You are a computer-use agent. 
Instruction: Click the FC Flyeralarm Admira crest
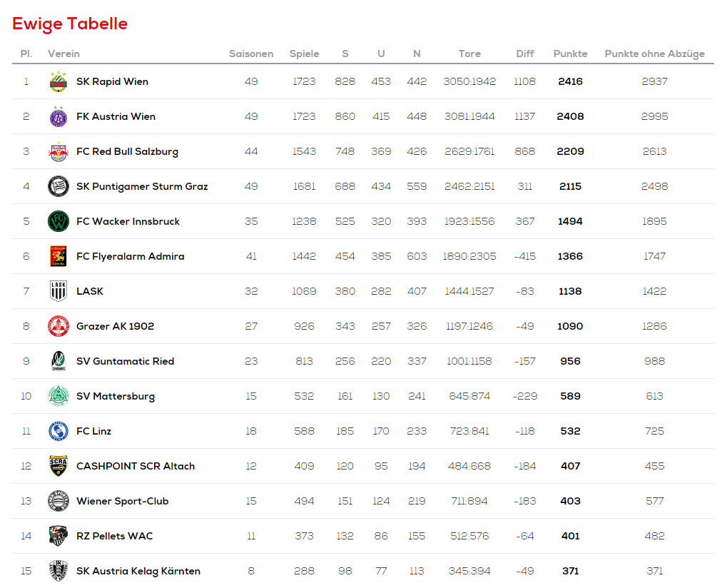pyautogui.click(x=59, y=256)
